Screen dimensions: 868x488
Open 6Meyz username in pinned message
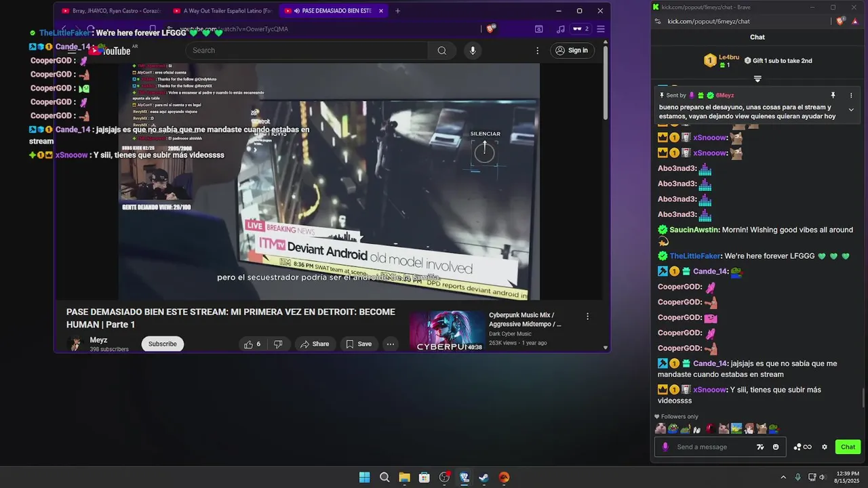pyautogui.click(x=725, y=96)
